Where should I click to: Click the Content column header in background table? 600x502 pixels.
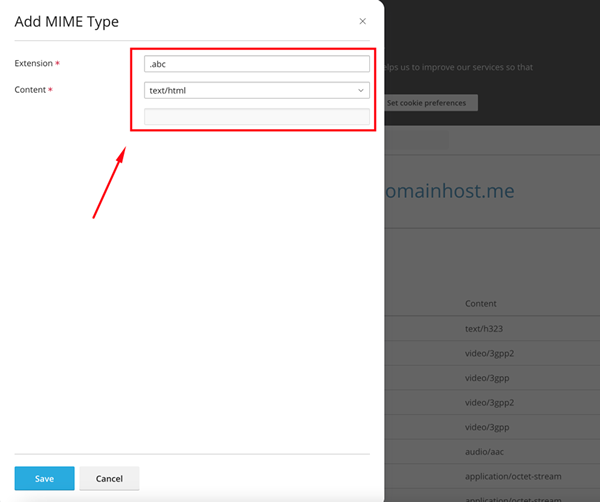tap(481, 303)
